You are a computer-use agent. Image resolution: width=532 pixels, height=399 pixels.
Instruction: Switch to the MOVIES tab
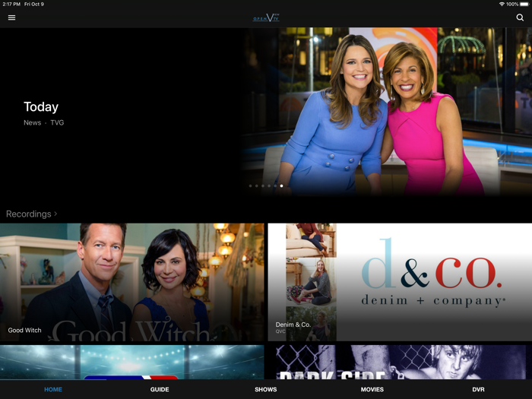[x=372, y=389]
